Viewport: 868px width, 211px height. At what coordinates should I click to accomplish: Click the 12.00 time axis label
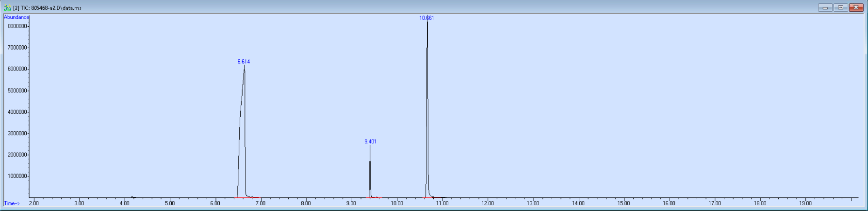(x=488, y=203)
